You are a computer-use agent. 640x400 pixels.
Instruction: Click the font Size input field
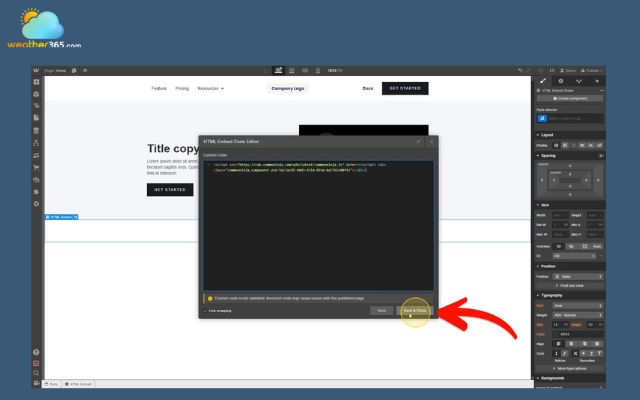(x=558, y=324)
